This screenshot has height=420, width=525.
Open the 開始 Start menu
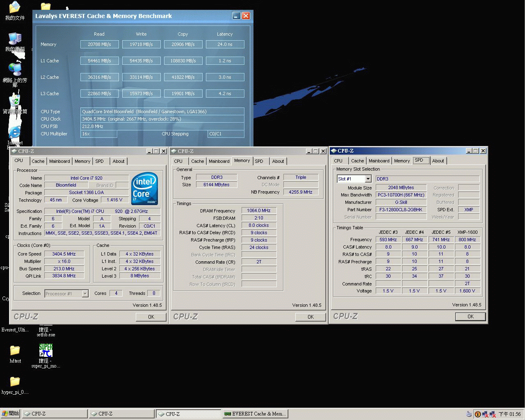click(x=11, y=413)
